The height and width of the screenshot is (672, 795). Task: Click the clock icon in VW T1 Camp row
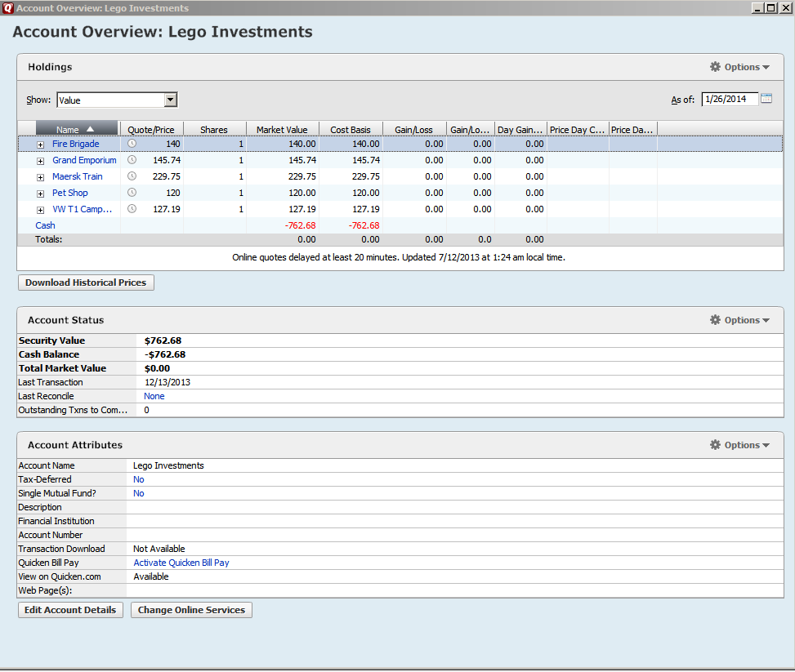[x=132, y=208]
